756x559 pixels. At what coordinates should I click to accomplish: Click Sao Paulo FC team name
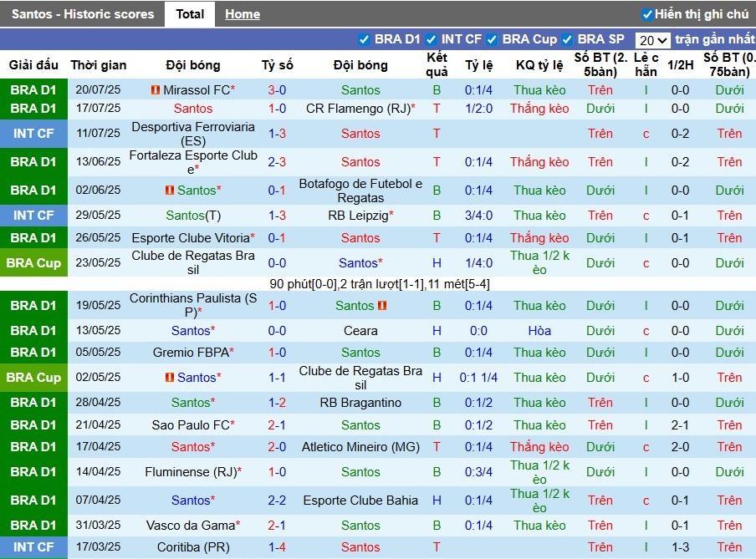click(x=191, y=425)
